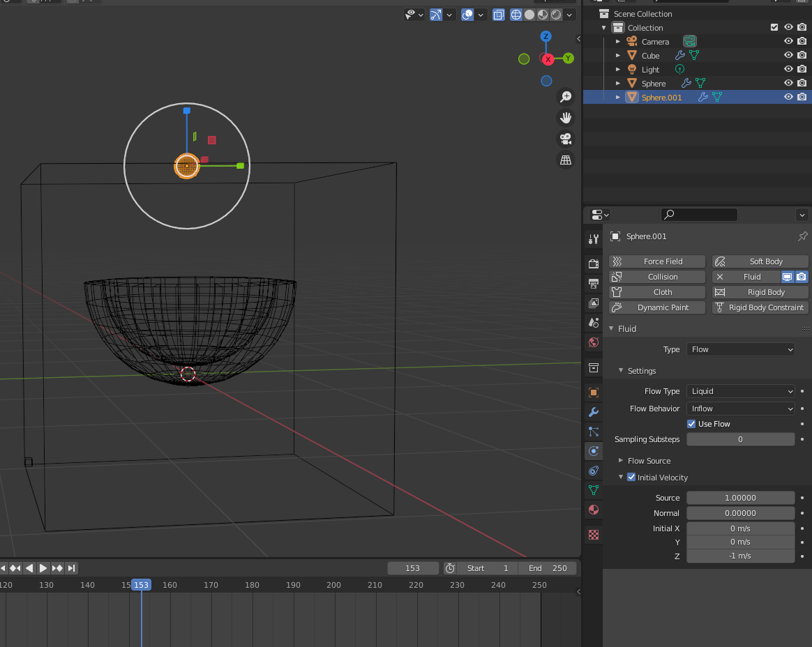Collapse the Settings subpanel
The height and width of the screenshot is (647, 812).
[x=620, y=371]
